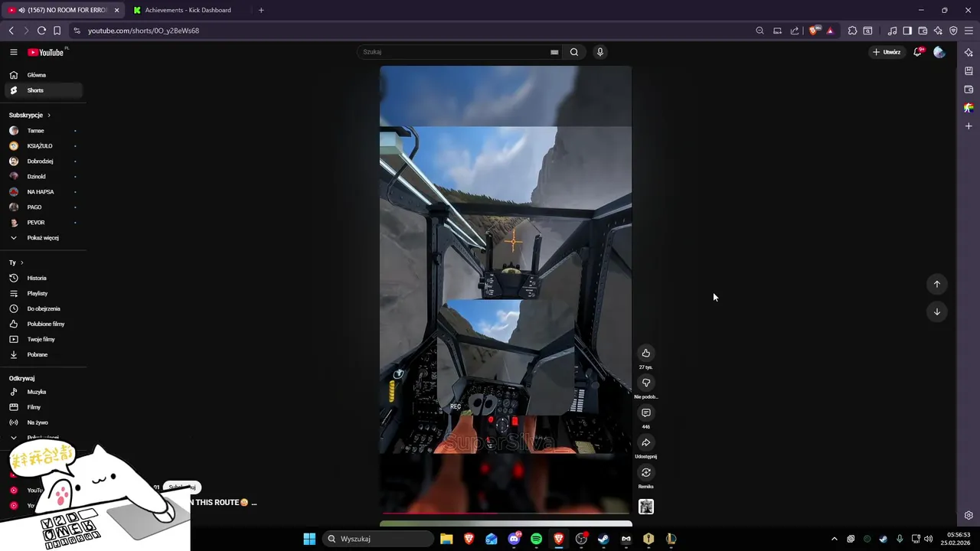Image resolution: width=980 pixels, height=551 pixels.
Task: Reload the current page
Action: point(41,31)
